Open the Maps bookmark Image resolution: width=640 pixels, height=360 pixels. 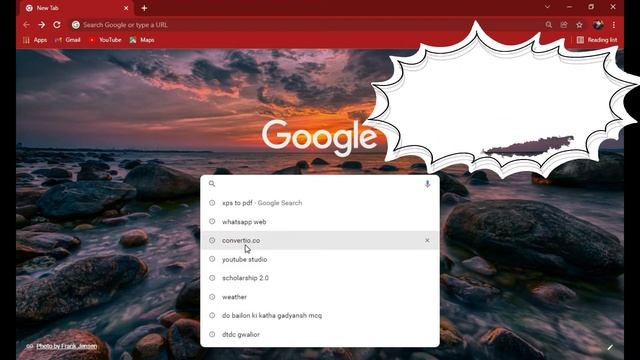point(142,40)
